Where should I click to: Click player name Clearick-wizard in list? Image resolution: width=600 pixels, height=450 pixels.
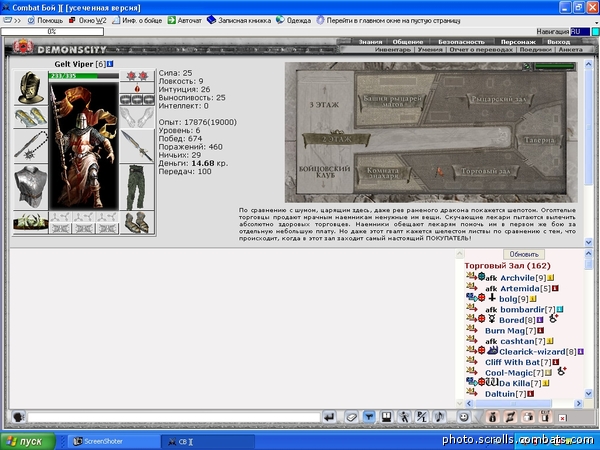click(532, 352)
